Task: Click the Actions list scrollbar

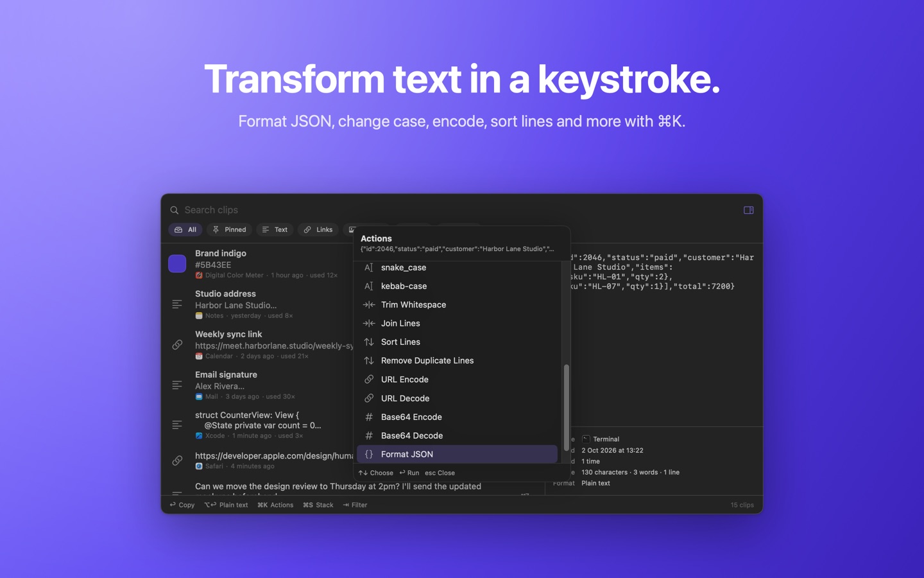Action: pos(566,408)
